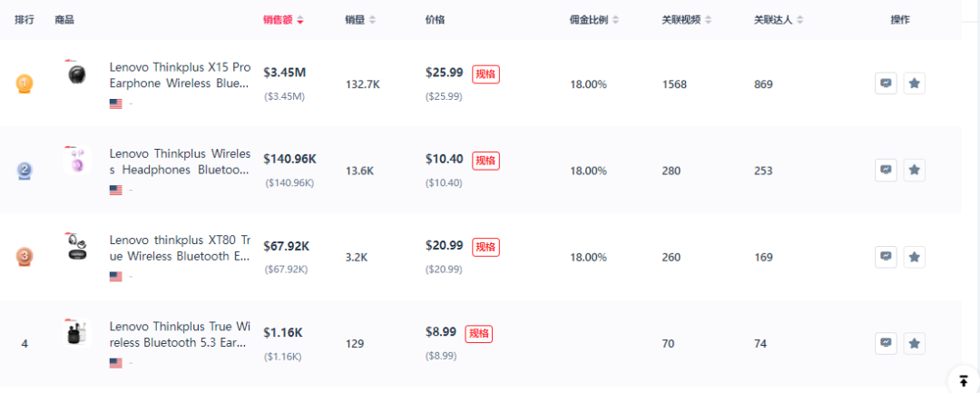The height and width of the screenshot is (393, 980).
Task: Star the Lenovo Thinkplus X15 Pro product
Action: (x=915, y=84)
